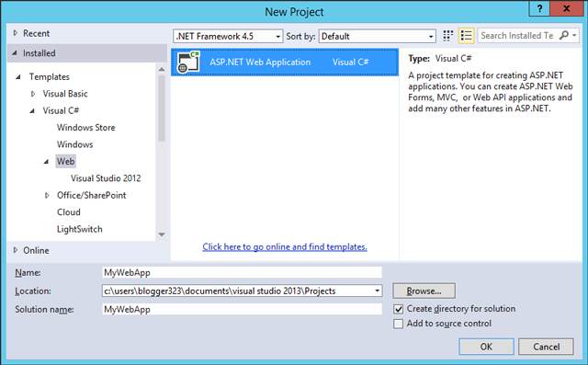Viewport: 588px width, 365px height.
Task: Close the New Project dialog
Action: point(567,8)
